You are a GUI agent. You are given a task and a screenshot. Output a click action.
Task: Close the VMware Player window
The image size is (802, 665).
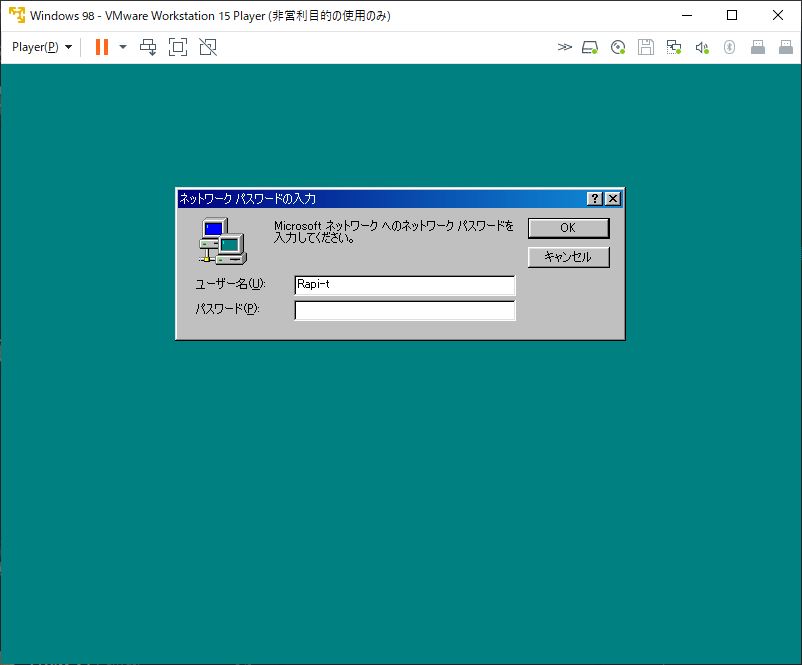(x=777, y=15)
